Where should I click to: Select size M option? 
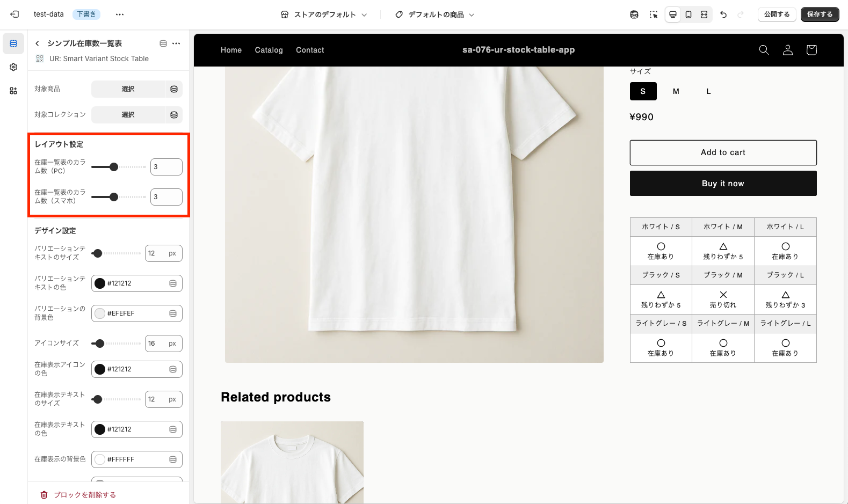[676, 91]
